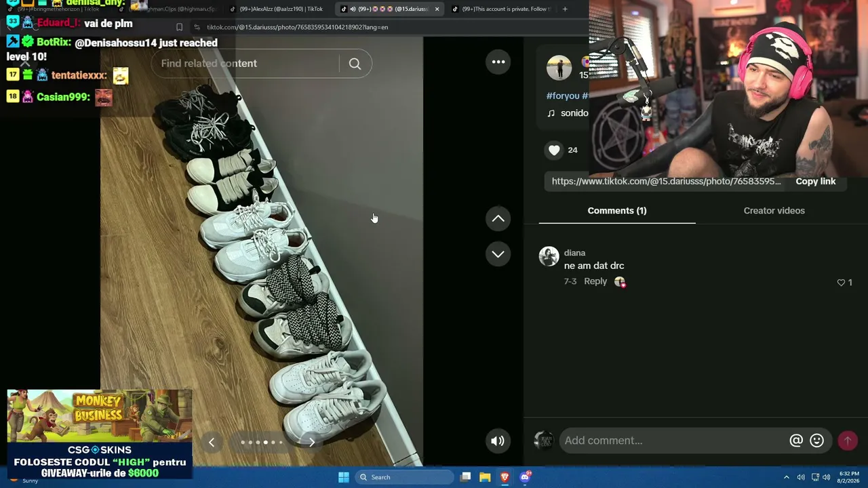
Task: Click the comment text 'ne am dat drc'
Action: [x=594, y=266]
